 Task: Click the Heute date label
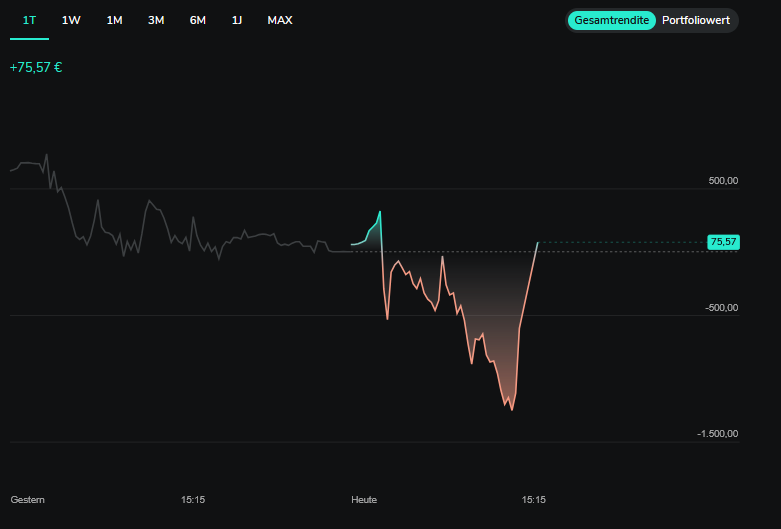pyautogui.click(x=364, y=499)
